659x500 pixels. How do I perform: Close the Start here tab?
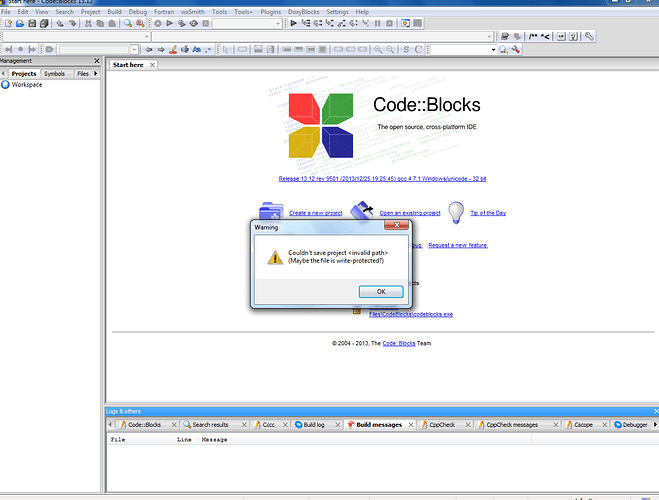click(x=152, y=65)
